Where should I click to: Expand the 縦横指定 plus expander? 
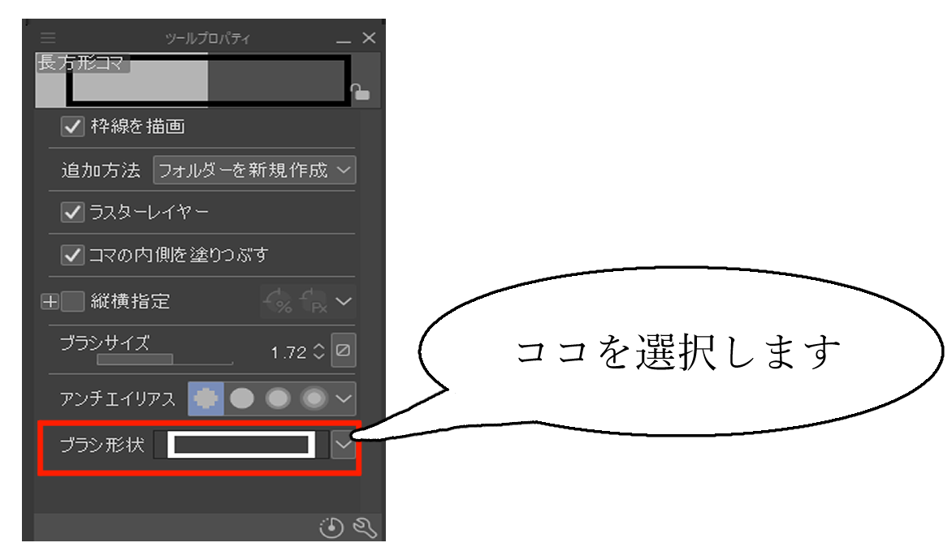(50, 302)
